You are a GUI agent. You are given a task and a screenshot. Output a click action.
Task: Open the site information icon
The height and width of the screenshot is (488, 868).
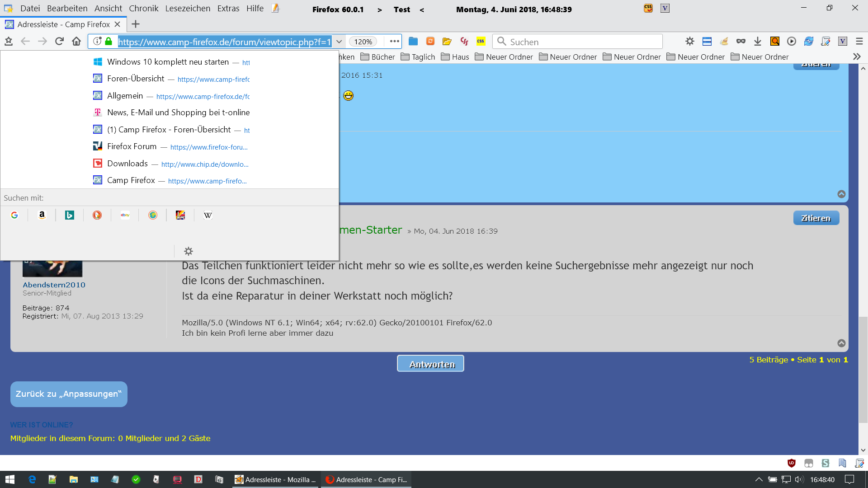[97, 42]
